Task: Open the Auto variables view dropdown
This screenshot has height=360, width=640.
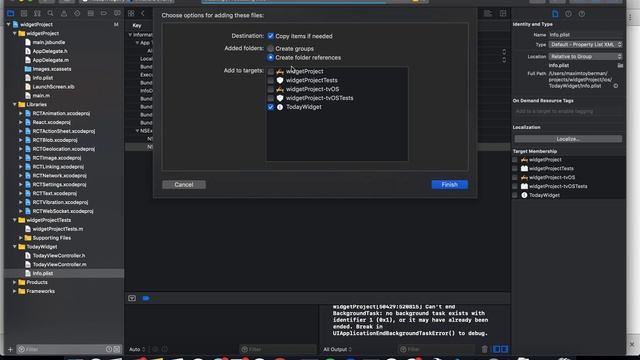Action: click(x=137, y=349)
